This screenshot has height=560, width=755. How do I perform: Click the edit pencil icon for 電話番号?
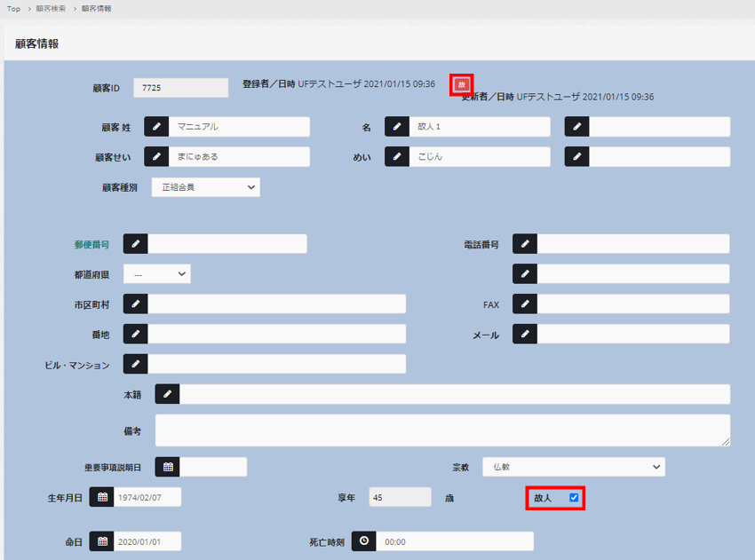tap(525, 244)
